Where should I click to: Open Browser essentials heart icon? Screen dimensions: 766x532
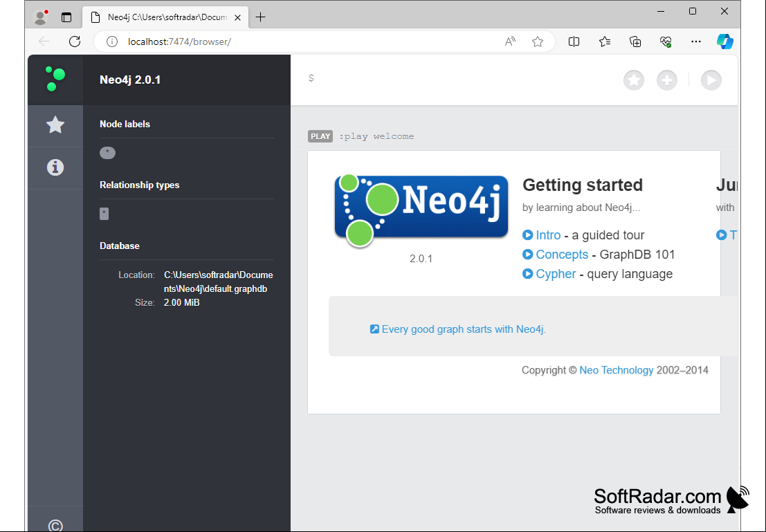click(666, 42)
